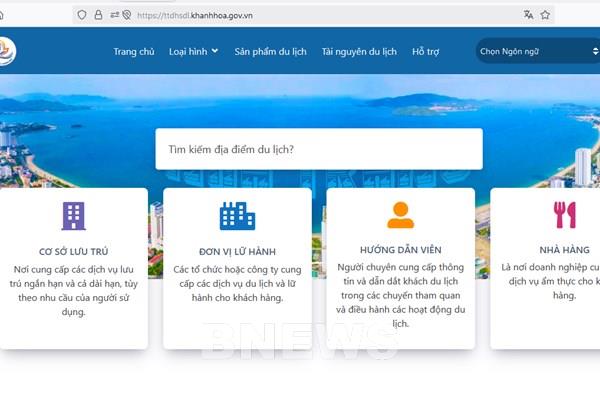600x401 pixels.
Task: Click the padlock site security icon
Action: click(98, 15)
